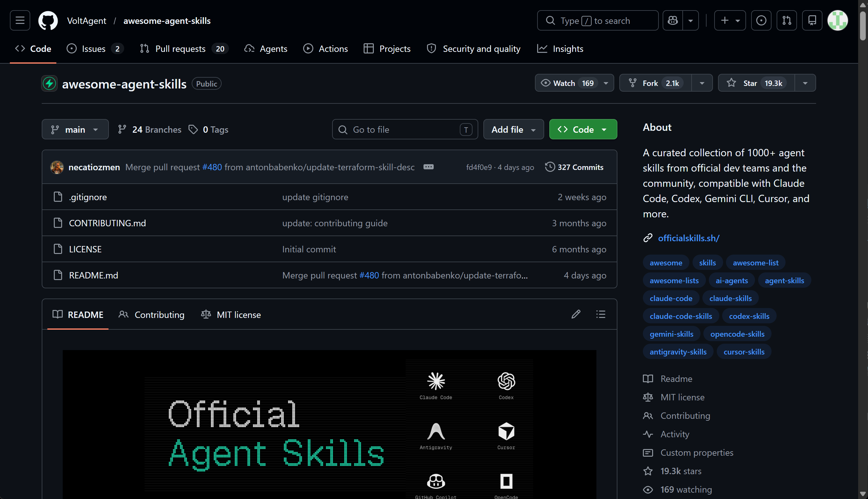Click the 19.3k stars link in sidebar
The image size is (868, 499).
[x=680, y=471]
